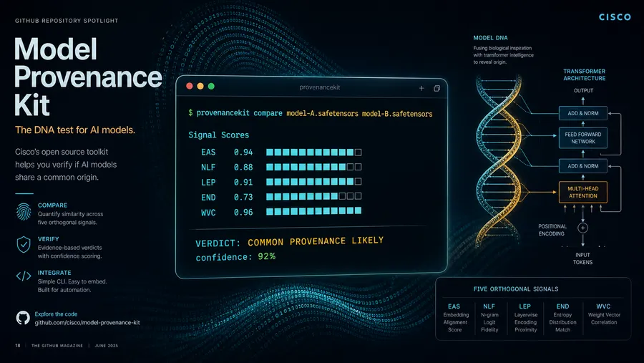
Task: Click the Signal Scores heading in terminal
Action: [218, 135]
